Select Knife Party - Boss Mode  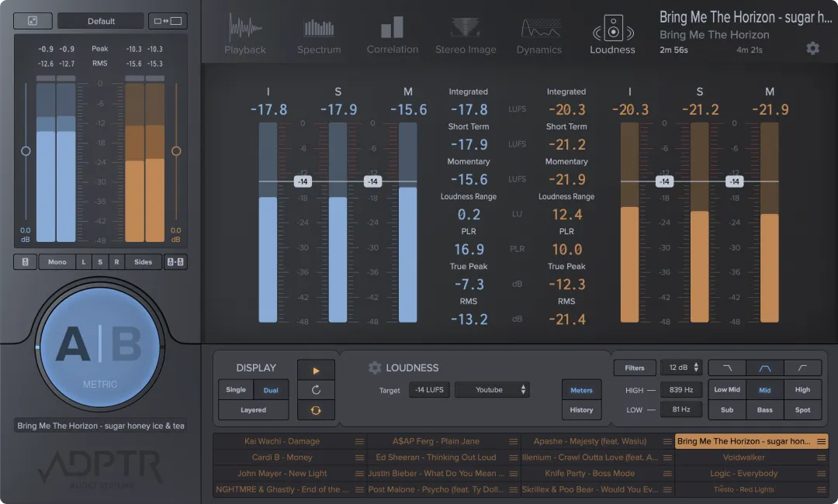click(x=590, y=473)
